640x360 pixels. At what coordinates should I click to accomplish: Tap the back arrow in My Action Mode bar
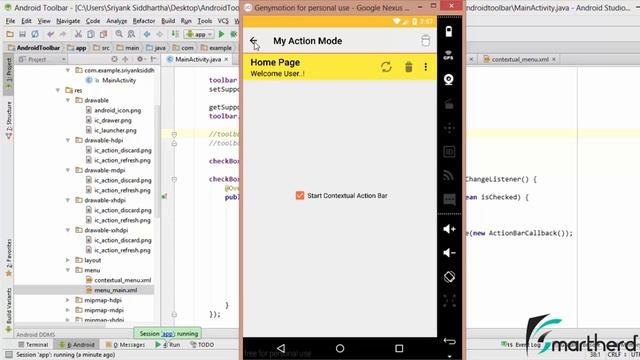coord(253,40)
